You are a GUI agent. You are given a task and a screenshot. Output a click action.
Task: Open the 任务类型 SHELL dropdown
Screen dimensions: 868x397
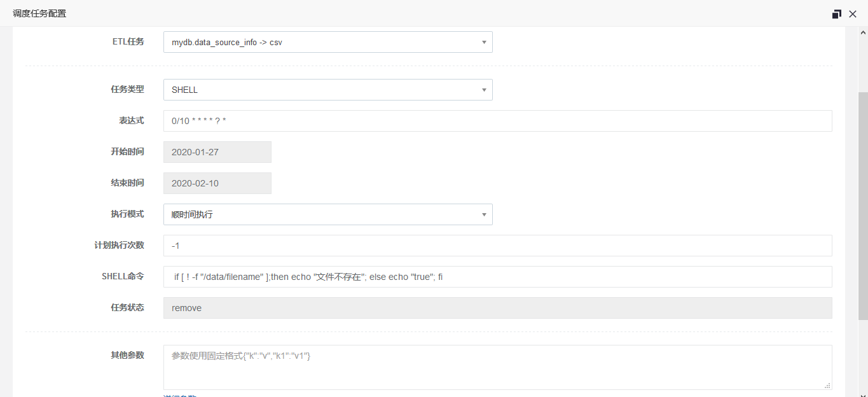328,90
